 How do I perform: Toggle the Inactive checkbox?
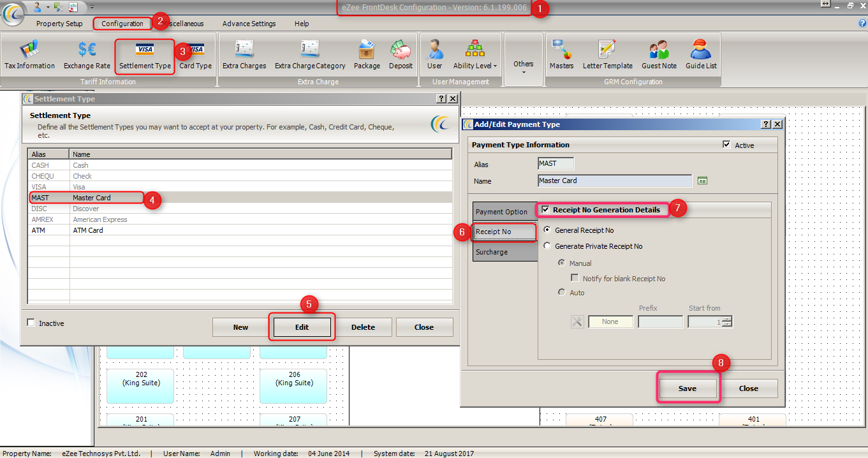click(31, 323)
